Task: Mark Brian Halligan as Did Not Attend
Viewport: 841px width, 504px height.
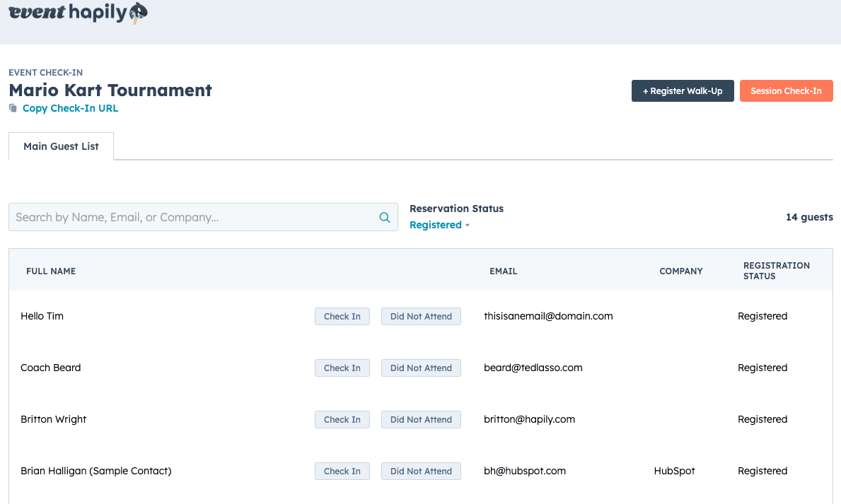Action: point(421,471)
